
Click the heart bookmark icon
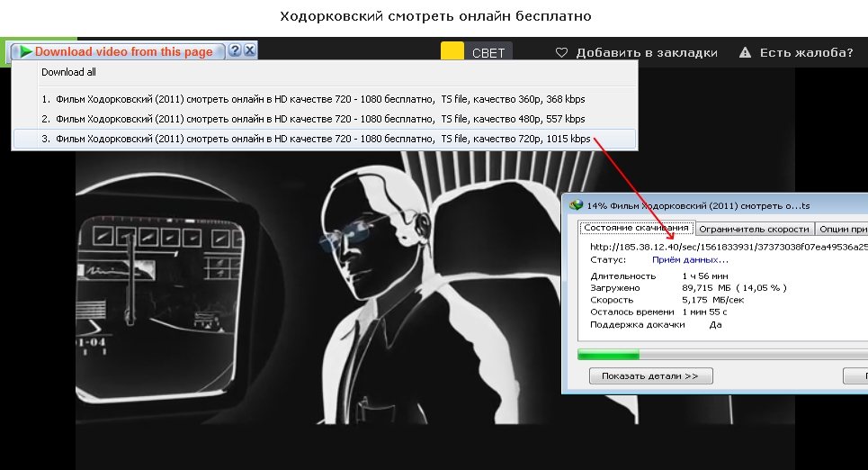click(561, 52)
